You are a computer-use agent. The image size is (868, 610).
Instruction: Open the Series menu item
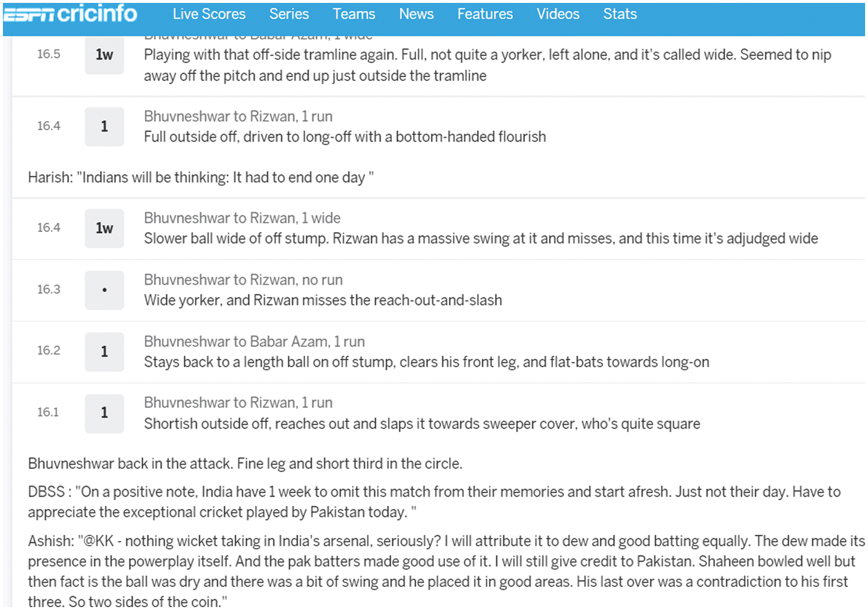click(289, 14)
